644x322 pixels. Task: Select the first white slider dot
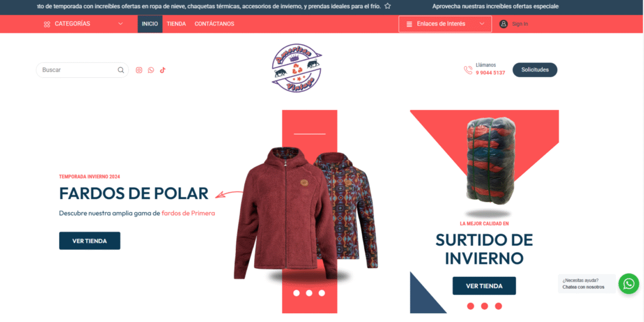click(296, 293)
